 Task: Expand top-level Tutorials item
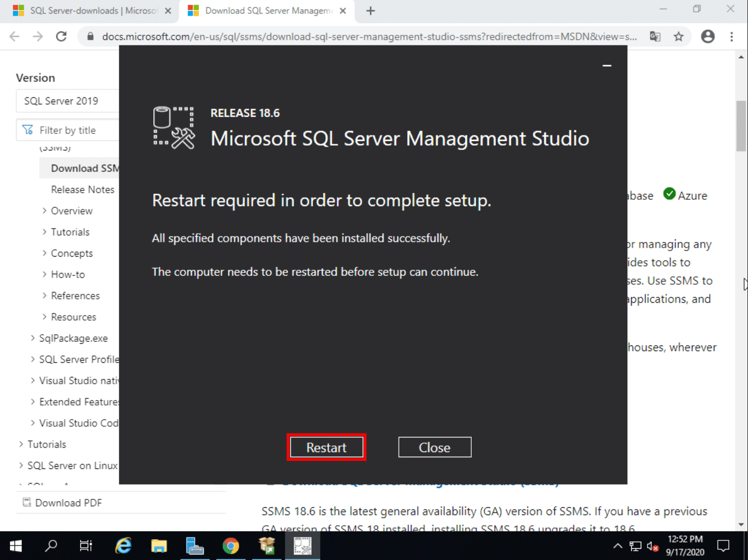point(21,444)
